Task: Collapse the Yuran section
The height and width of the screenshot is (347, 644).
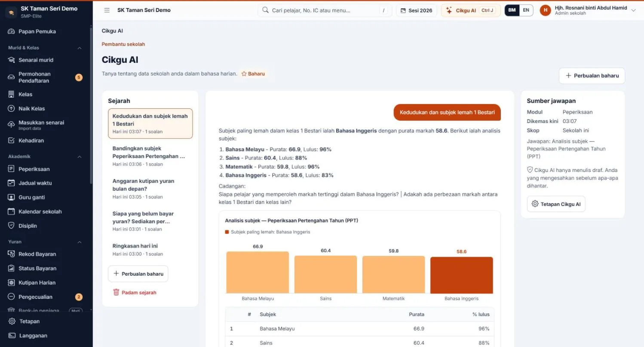Action: click(80, 242)
